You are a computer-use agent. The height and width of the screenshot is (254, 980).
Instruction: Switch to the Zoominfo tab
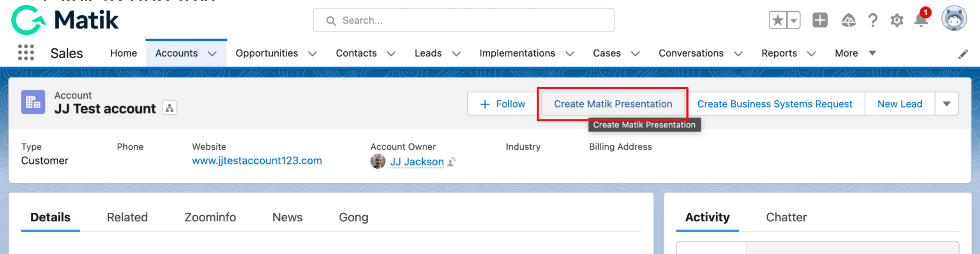(x=210, y=218)
